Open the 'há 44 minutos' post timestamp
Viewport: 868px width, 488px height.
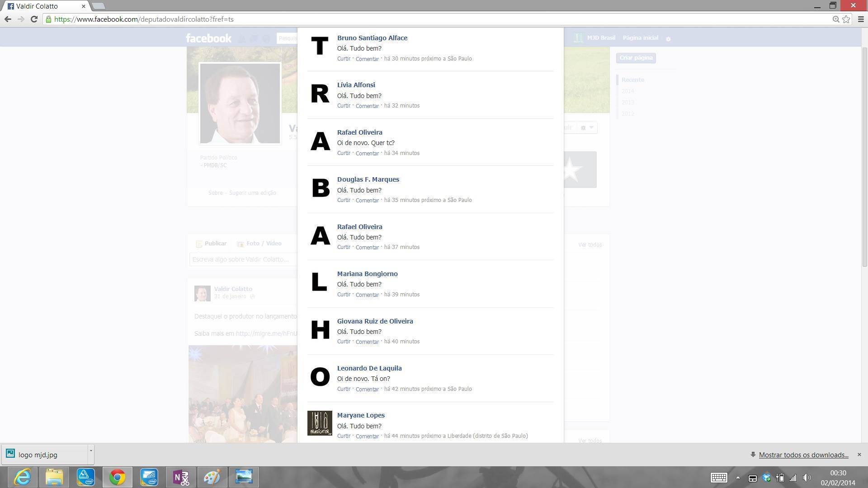pyautogui.click(x=456, y=436)
